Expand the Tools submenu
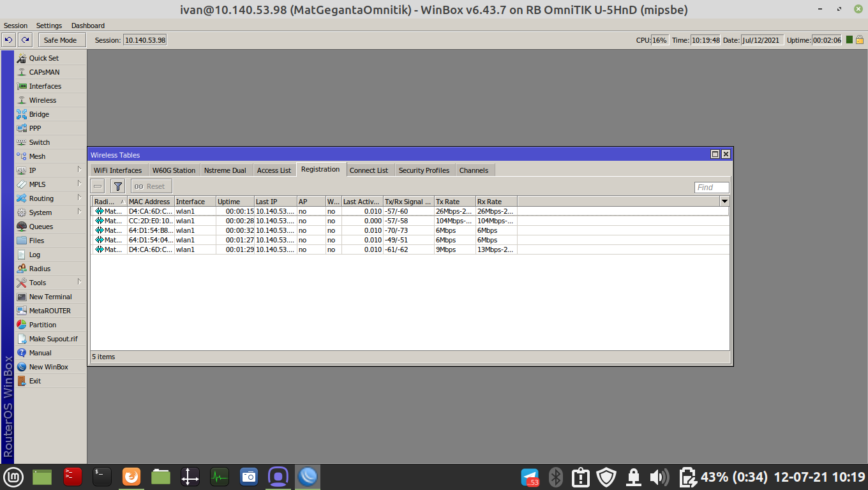The height and width of the screenshot is (490, 868). [79, 283]
